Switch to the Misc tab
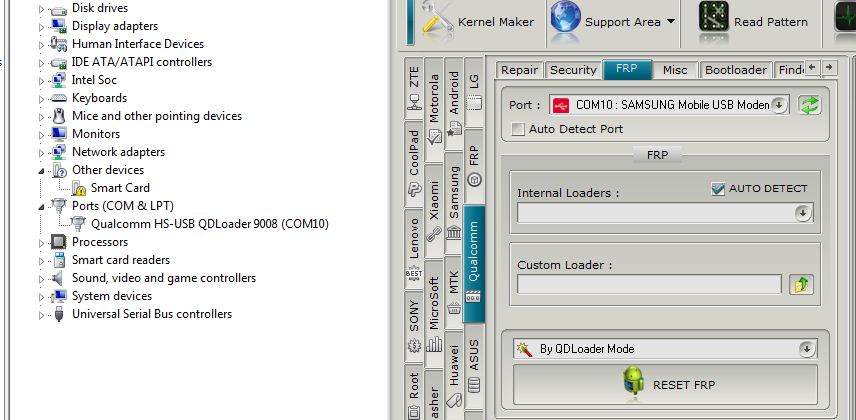This screenshot has width=856, height=420. coord(675,70)
